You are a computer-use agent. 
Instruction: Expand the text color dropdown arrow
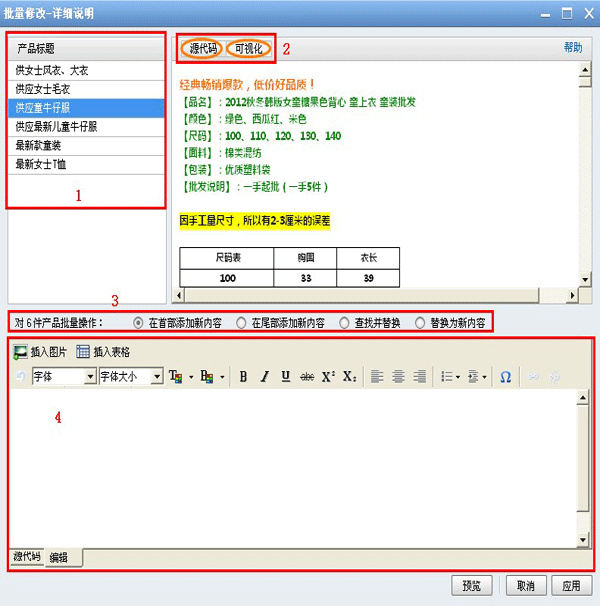coord(191,377)
